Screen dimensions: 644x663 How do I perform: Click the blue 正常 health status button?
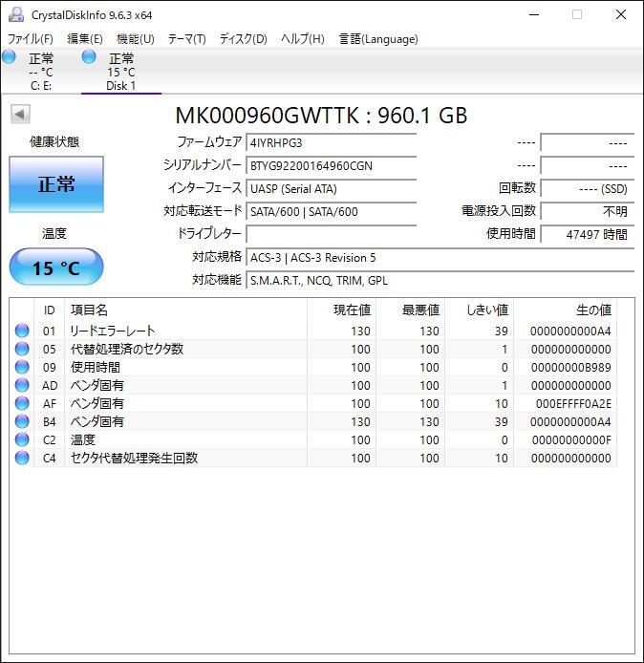56,184
